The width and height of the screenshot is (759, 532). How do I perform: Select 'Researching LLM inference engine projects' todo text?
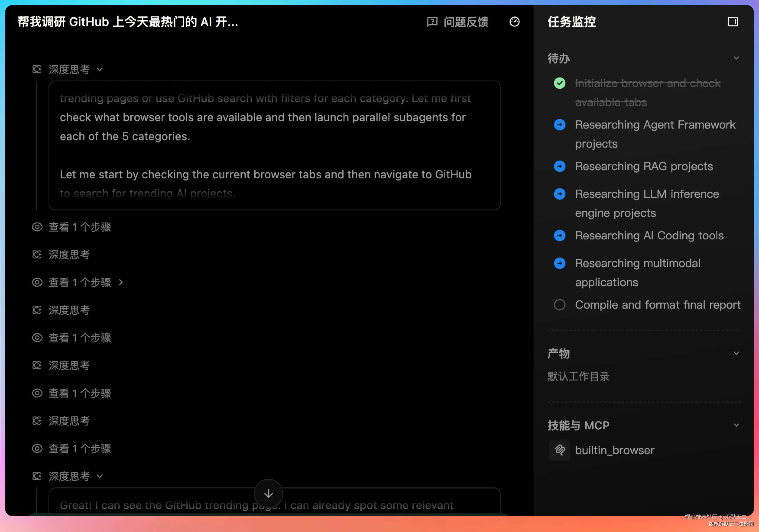pyautogui.click(x=647, y=203)
